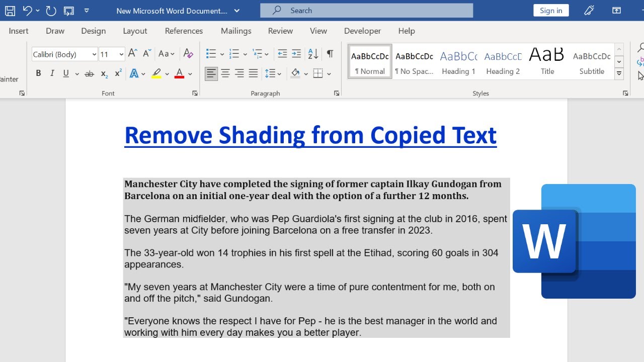Image resolution: width=644 pixels, height=362 pixels.
Task: Expand the font color options arrow
Action: point(190,74)
